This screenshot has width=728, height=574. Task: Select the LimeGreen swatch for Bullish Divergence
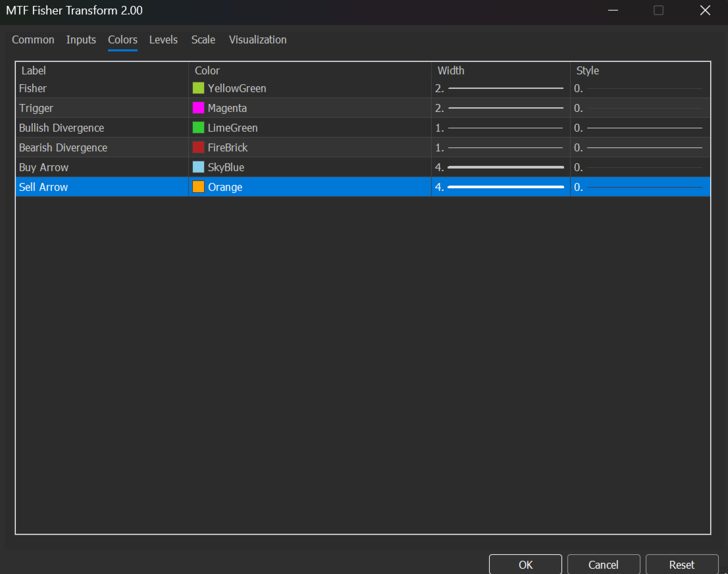click(197, 127)
